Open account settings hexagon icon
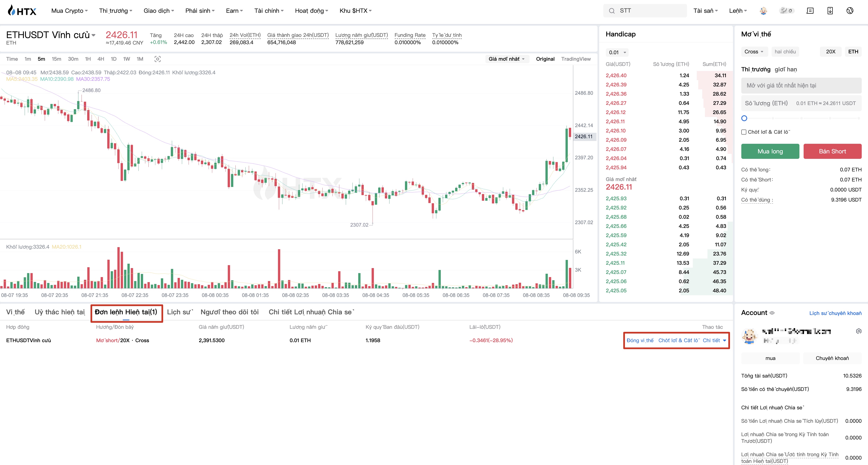Viewport: 868px width, 465px height. pyautogui.click(x=859, y=331)
